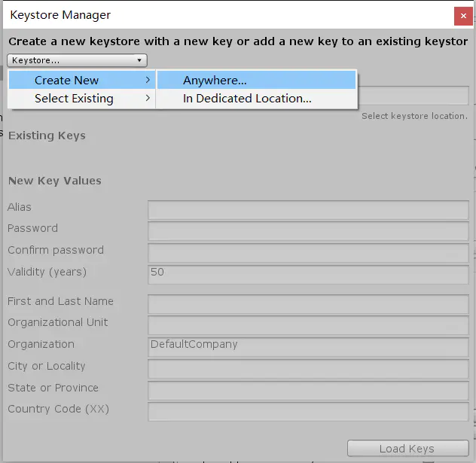Close the Keystore Manager window

click(463, 16)
